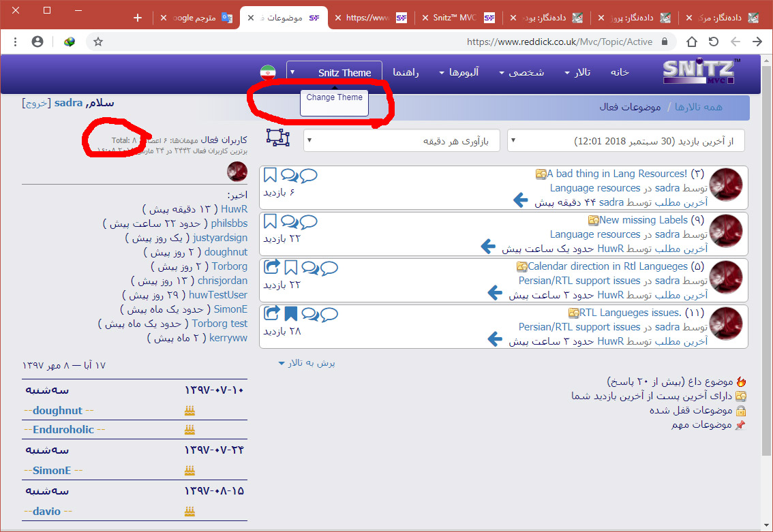This screenshot has width=773, height=532.
Task: Switch to the Google Translate browser tab
Action: [198, 18]
